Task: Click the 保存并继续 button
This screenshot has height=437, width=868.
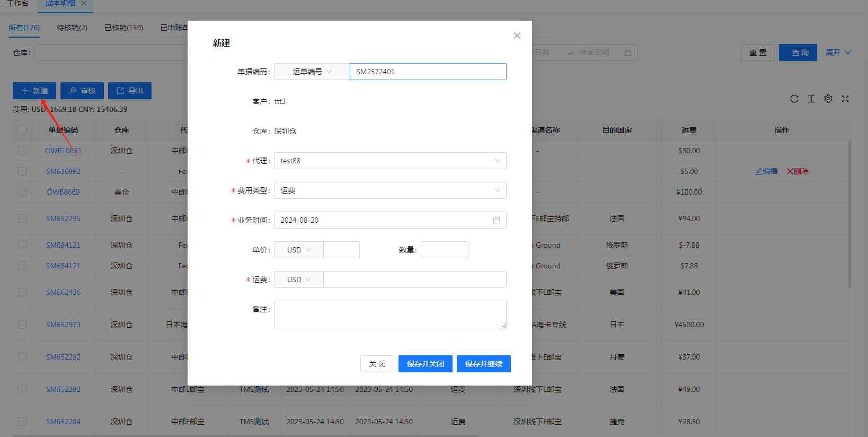Action: click(483, 364)
